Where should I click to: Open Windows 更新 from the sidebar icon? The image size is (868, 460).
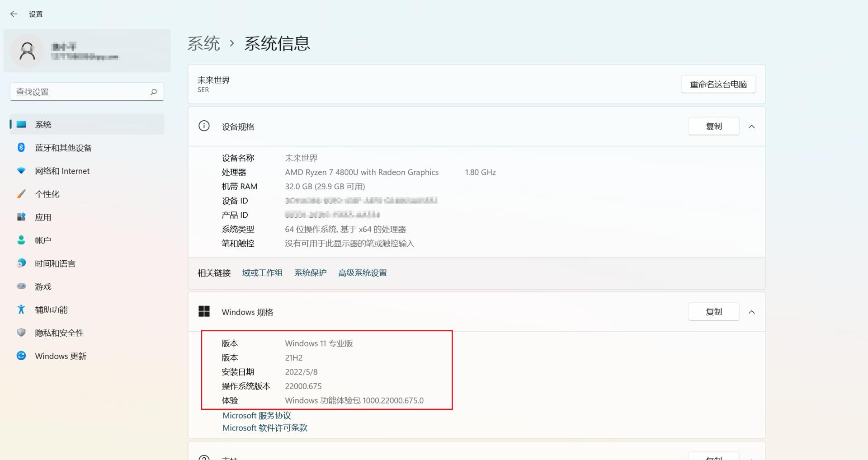(x=21, y=356)
